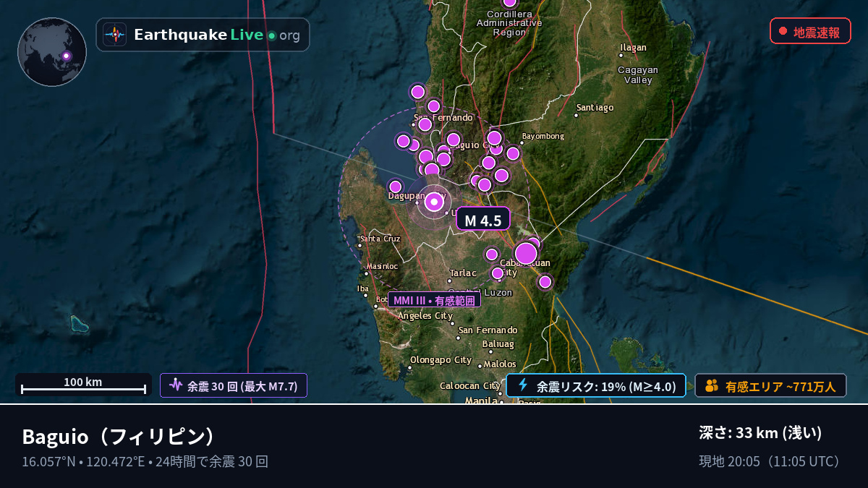The width and height of the screenshot is (868, 488).
Task: Click the people icon for felt area
Action: [x=712, y=386]
